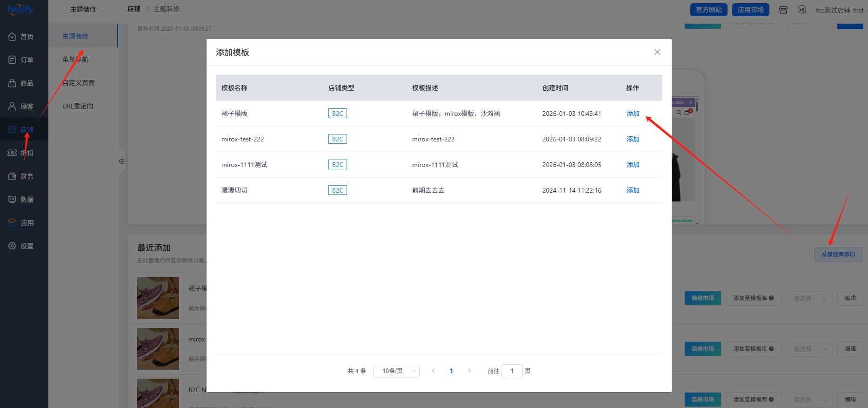Screen dimensions: 868x408
Task: Click the B2C tag for 裙子模版
Action: pos(337,114)
